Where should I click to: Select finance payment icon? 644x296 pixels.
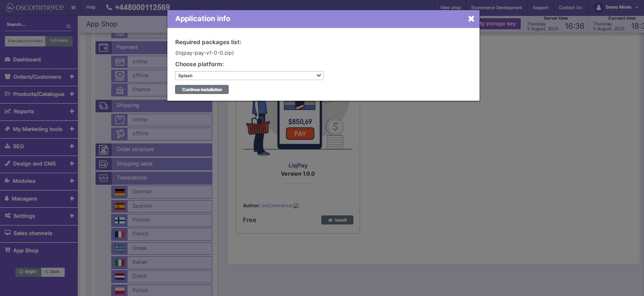pos(120,89)
